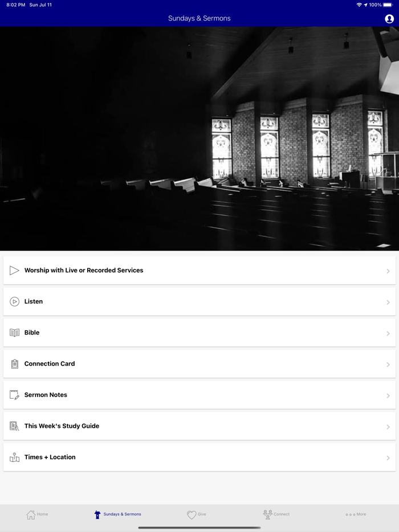Open This Week's Study Guide
The height and width of the screenshot is (532, 399).
pos(199,426)
